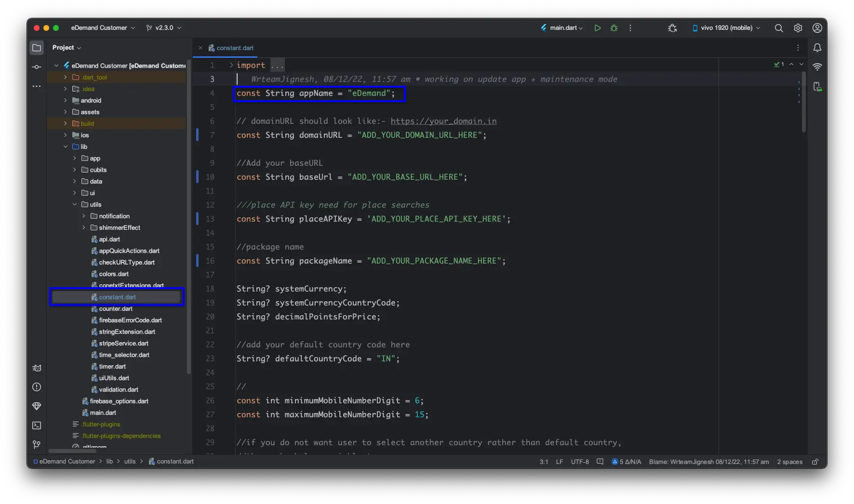Toggle the Project tool window folder button
The width and height of the screenshot is (854, 504).
coord(37,48)
